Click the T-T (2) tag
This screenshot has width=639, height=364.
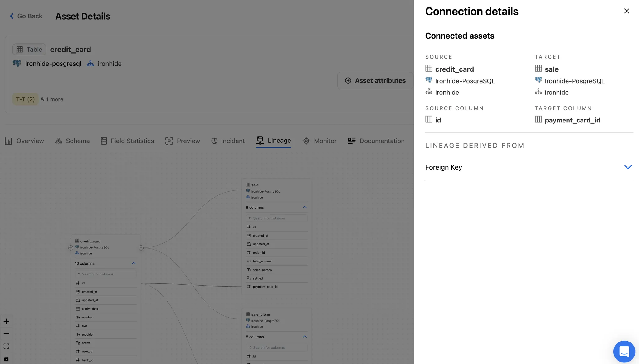(25, 99)
